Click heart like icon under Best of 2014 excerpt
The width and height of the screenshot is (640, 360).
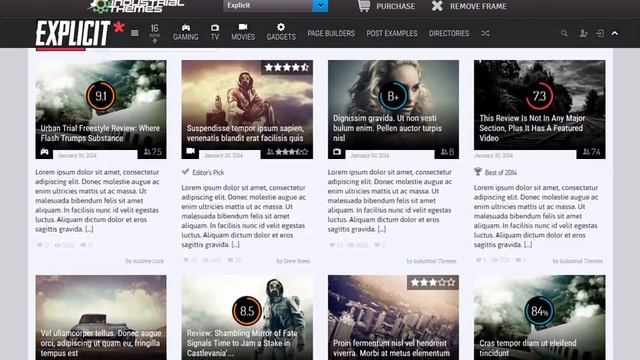(x=478, y=260)
